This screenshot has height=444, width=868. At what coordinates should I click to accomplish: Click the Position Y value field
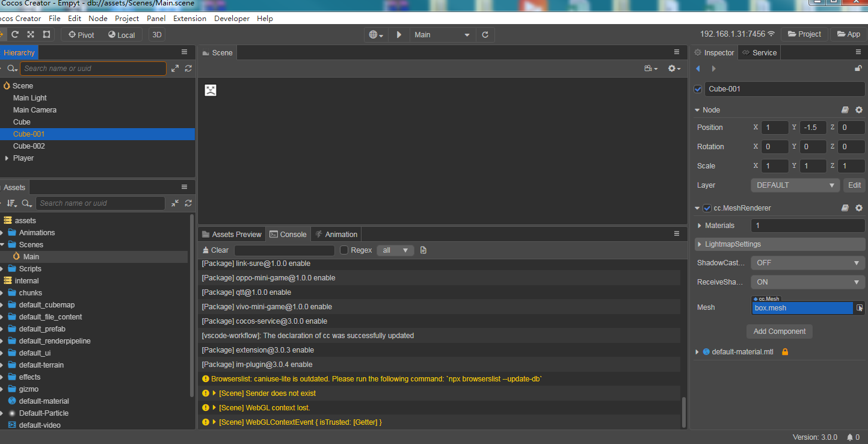pos(813,128)
